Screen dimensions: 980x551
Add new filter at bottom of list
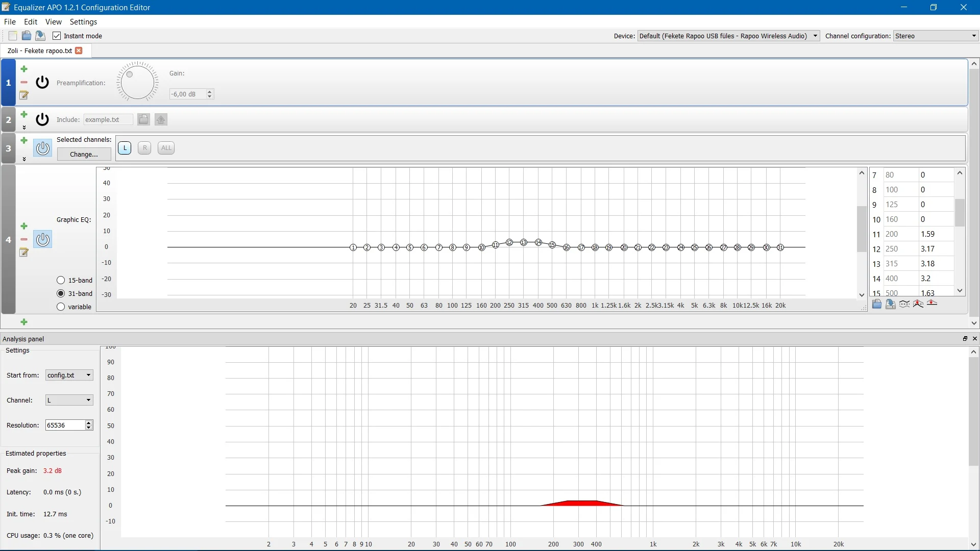coord(24,322)
